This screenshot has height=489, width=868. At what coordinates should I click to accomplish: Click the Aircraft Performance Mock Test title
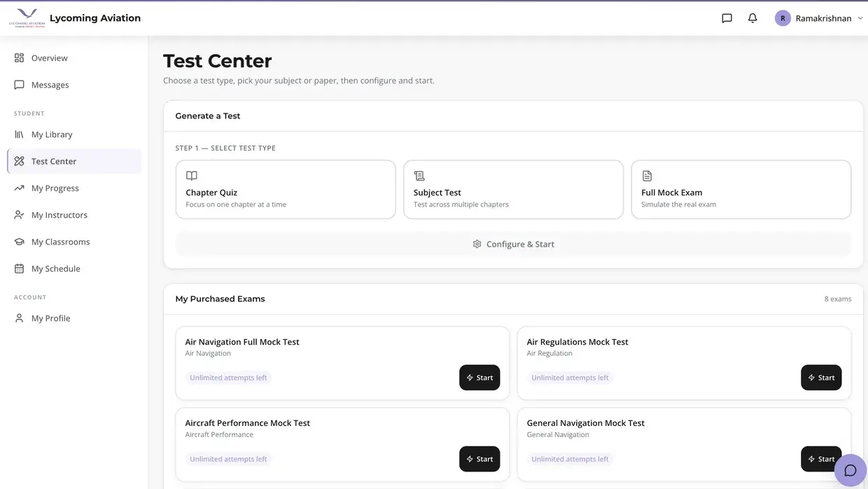[x=248, y=423]
